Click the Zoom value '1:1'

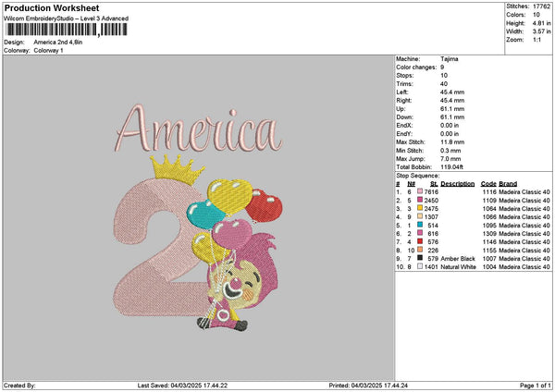[536, 40]
